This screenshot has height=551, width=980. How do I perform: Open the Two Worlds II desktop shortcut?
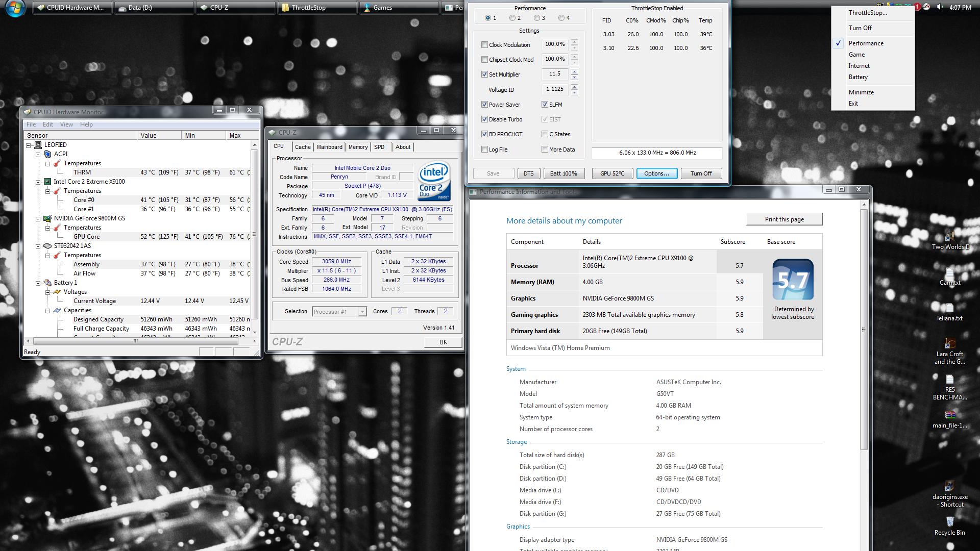tap(949, 240)
